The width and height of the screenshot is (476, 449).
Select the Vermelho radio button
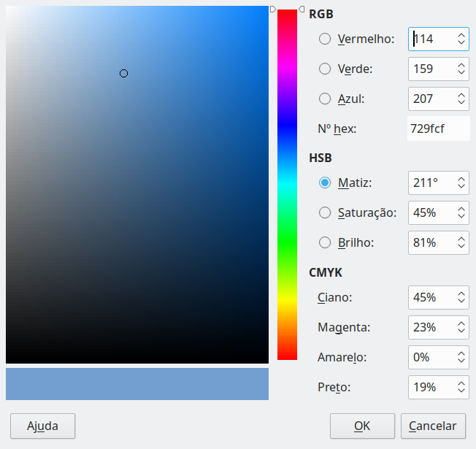(x=325, y=39)
